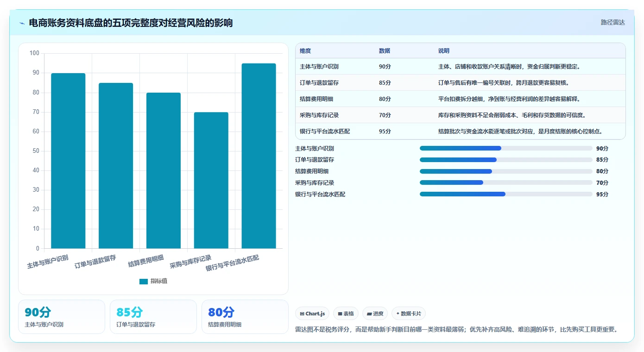The image size is (644, 352).
Task: Select the 表格 tag chip
Action: pyautogui.click(x=346, y=314)
